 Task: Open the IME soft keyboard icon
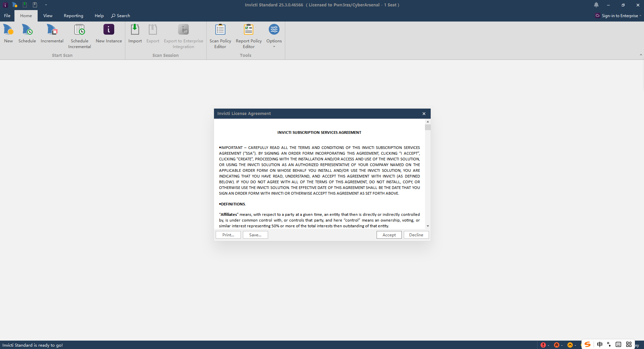pos(618,344)
